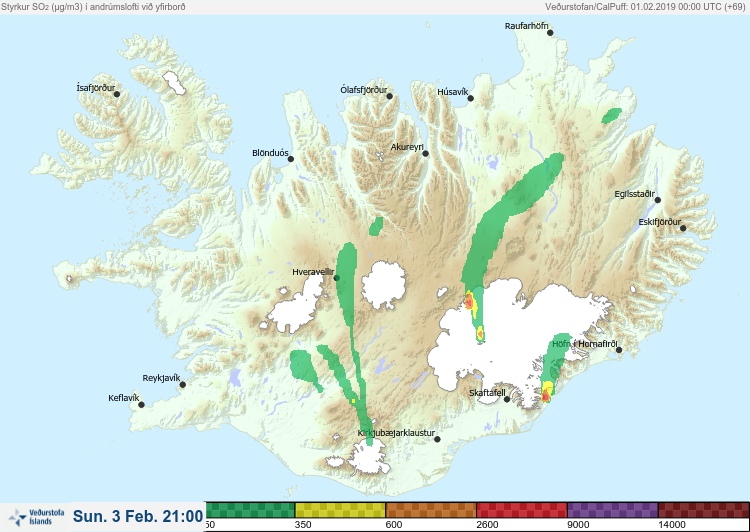Image resolution: width=750 pixels, height=532 pixels.
Task: Click the Veðurstofan/CalPuff timestamp text
Action: coord(645,7)
